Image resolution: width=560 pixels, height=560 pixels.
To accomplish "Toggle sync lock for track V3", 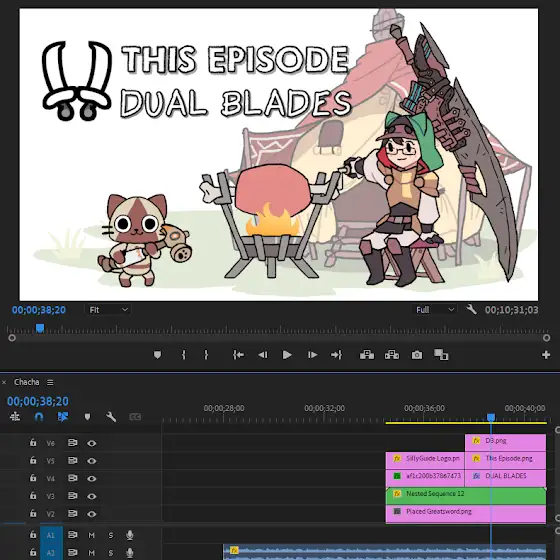I will point(72,496).
